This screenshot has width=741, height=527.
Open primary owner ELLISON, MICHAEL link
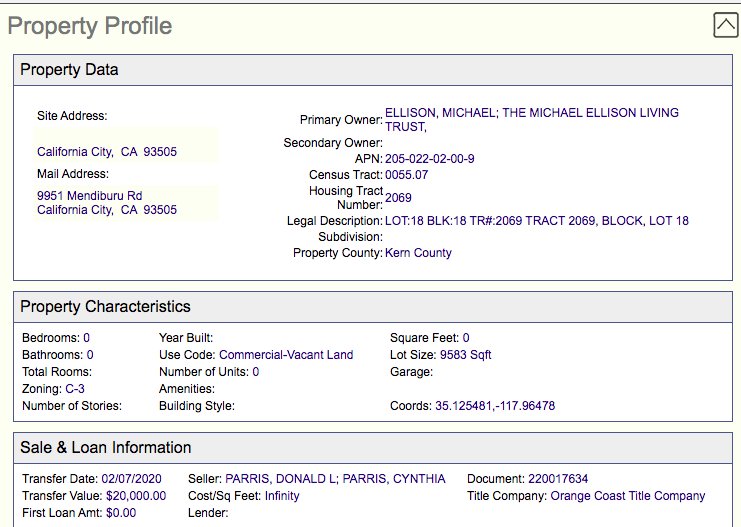click(440, 113)
